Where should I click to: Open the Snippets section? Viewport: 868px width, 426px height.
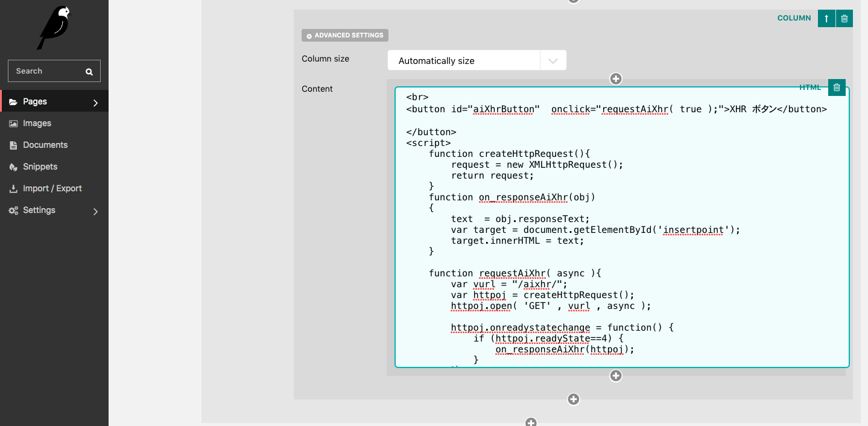(54, 167)
